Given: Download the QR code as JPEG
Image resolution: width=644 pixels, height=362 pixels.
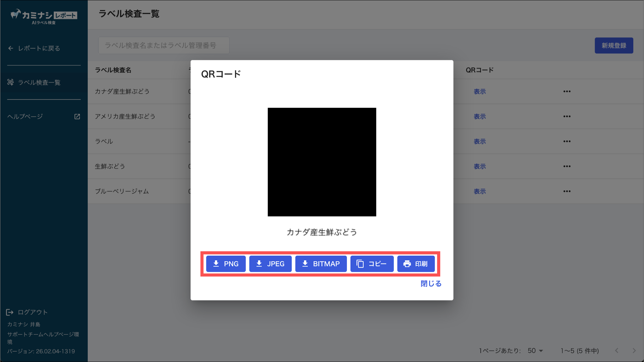Looking at the screenshot, I should click(270, 264).
